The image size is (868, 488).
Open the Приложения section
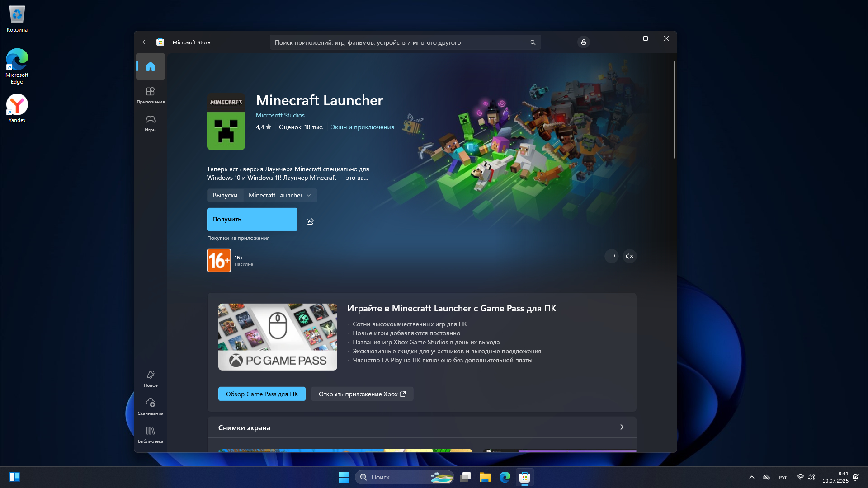151,95
